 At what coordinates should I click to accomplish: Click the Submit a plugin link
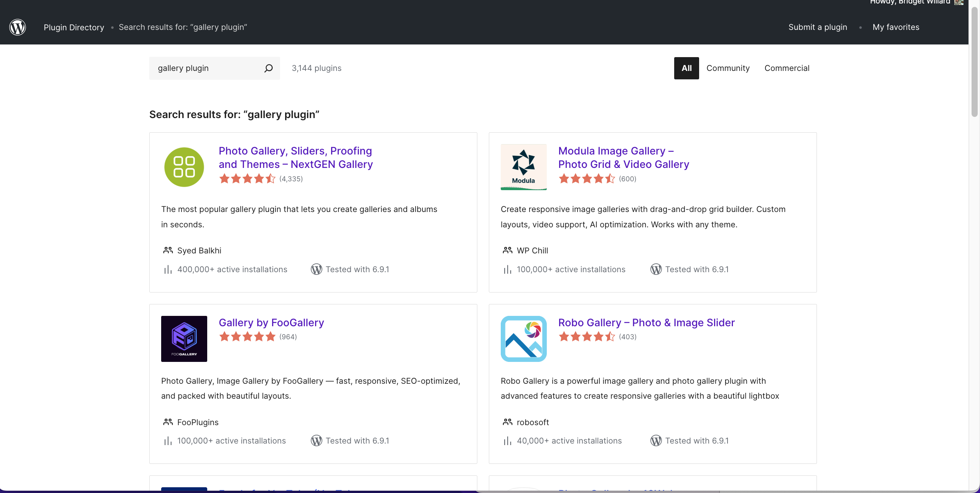tap(817, 27)
